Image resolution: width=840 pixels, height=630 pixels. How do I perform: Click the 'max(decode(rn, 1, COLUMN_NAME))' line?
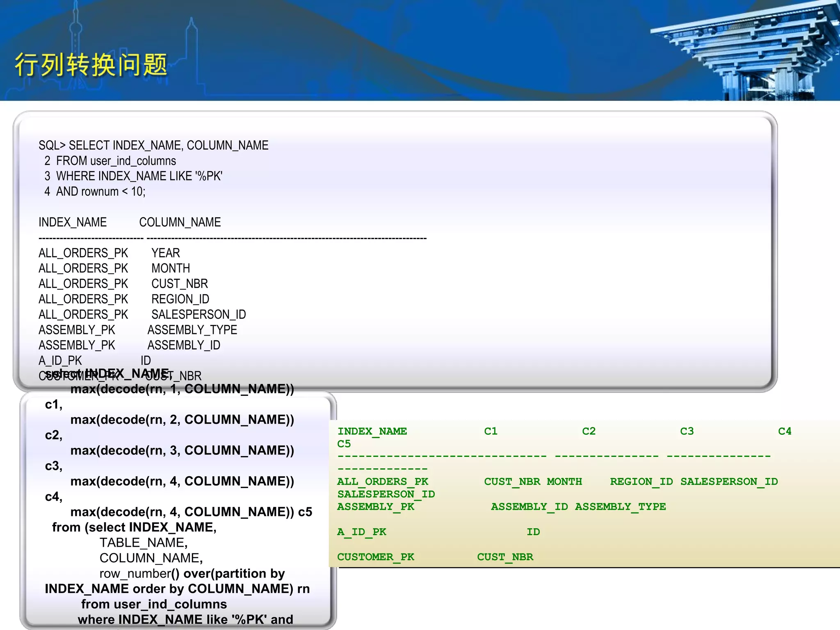182,389
